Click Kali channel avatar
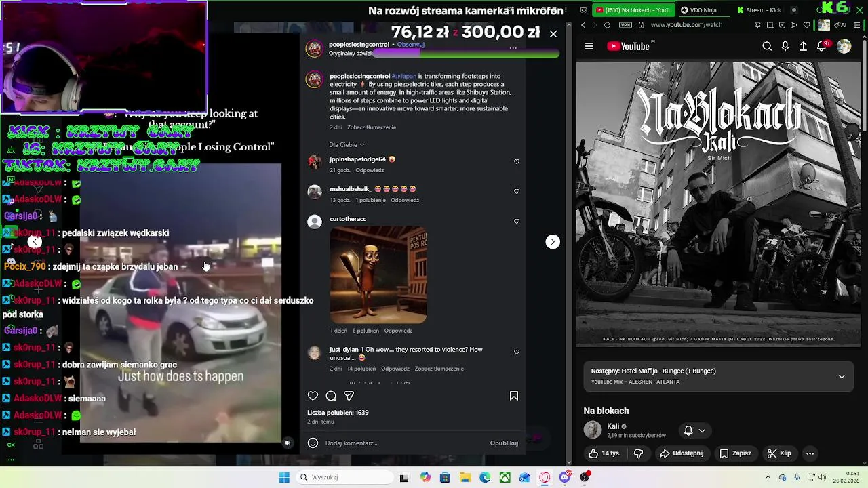868x488 pixels. click(x=593, y=430)
